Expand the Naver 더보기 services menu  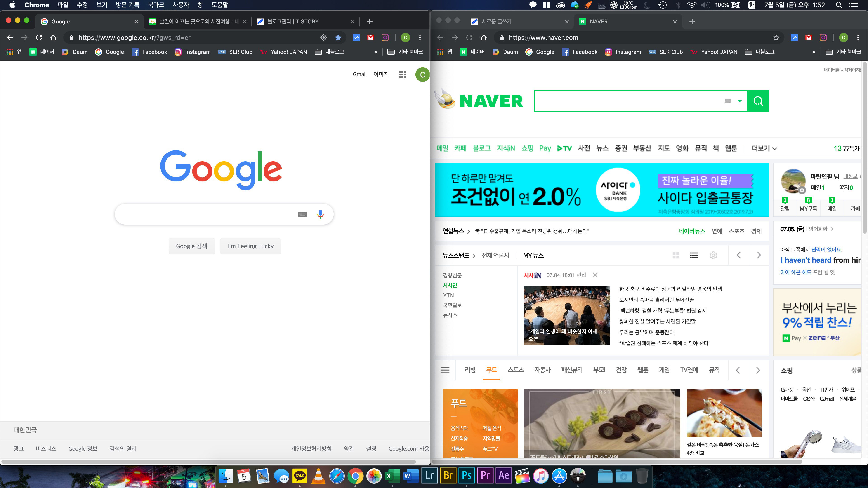click(764, 148)
